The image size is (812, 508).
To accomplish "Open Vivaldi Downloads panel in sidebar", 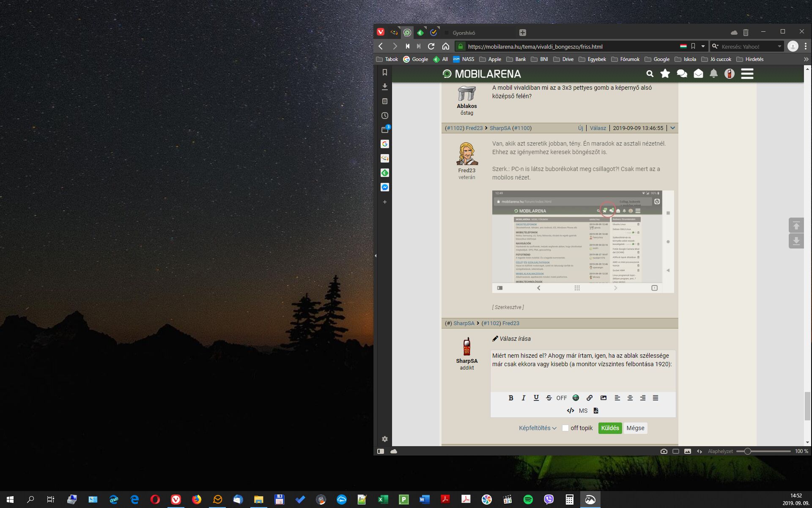I will pyautogui.click(x=384, y=87).
